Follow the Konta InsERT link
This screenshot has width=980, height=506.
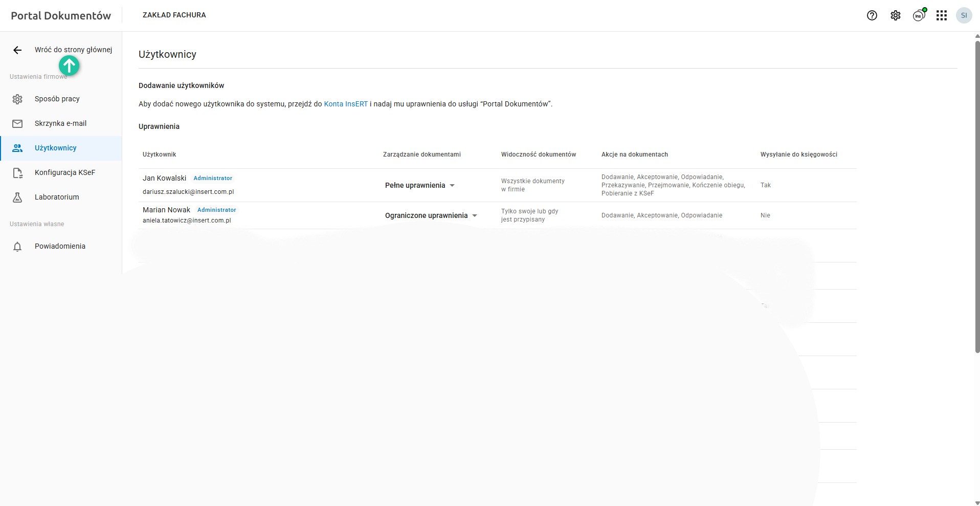pyautogui.click(x=346, y=104)
